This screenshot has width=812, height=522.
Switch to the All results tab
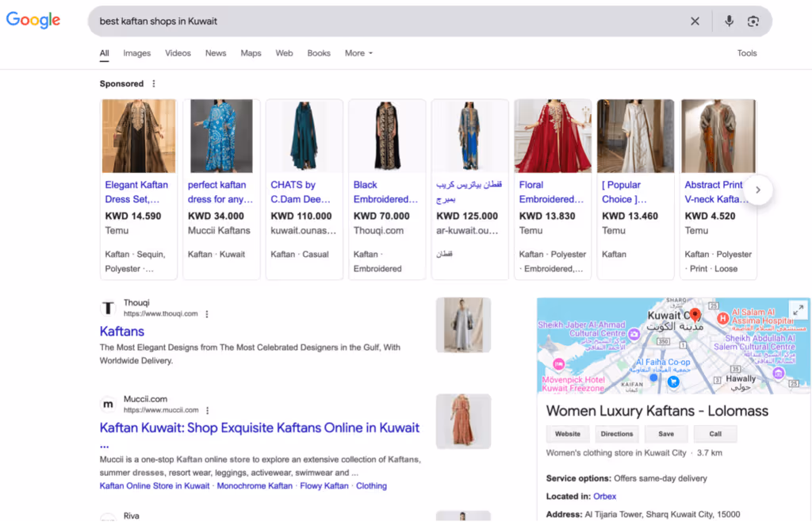(x=104, y=53)
